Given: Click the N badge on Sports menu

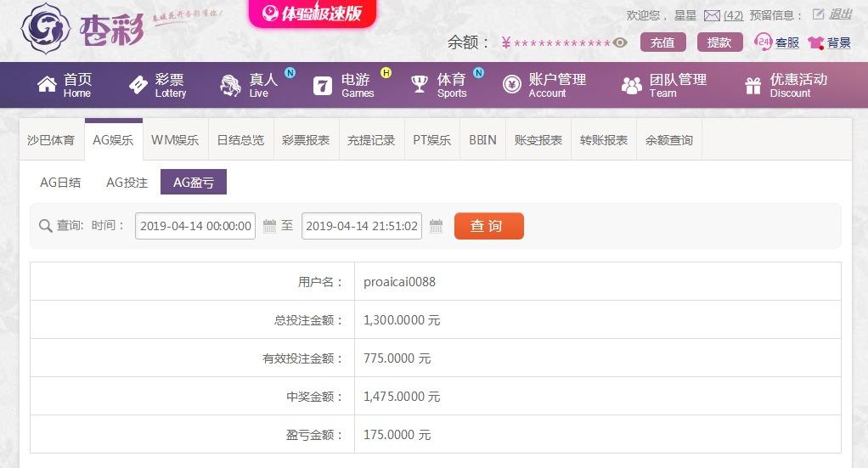Looking at the screenshot, I should (479, 72).
